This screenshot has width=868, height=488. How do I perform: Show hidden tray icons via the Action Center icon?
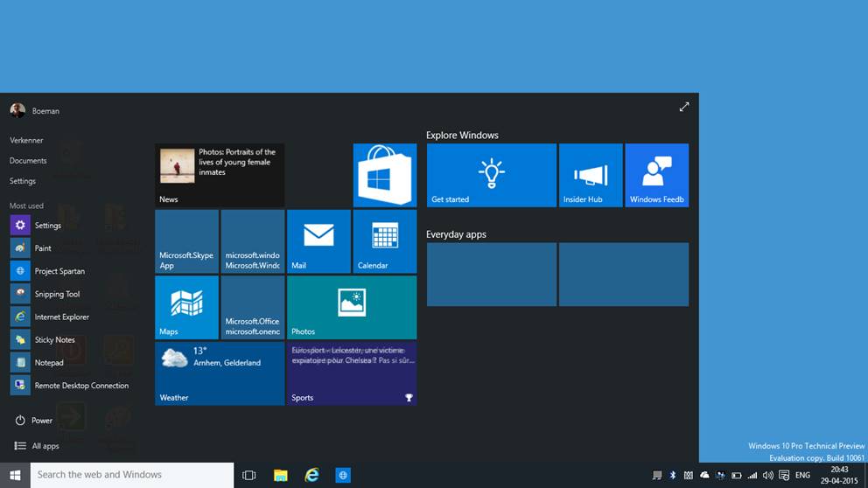coord(783,475)
